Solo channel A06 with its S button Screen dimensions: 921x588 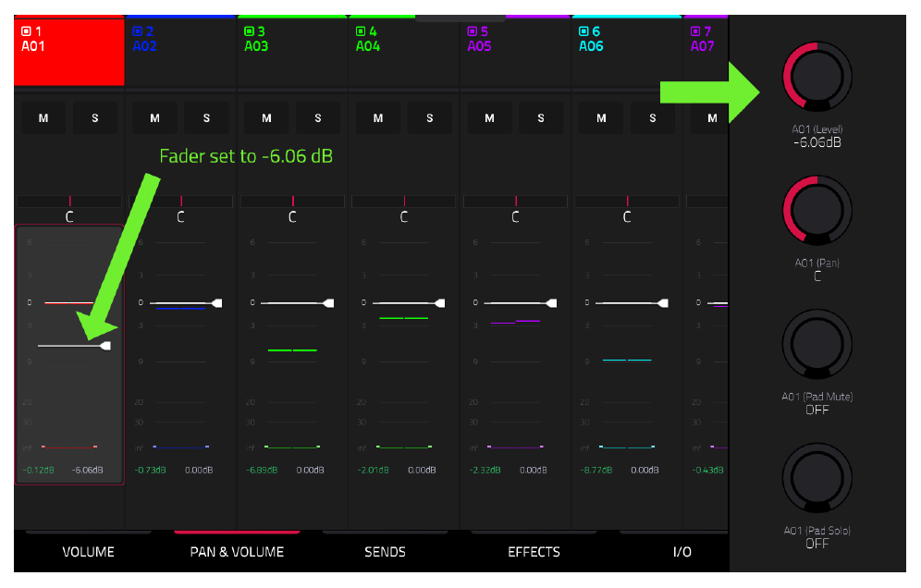tap(653, 118)
